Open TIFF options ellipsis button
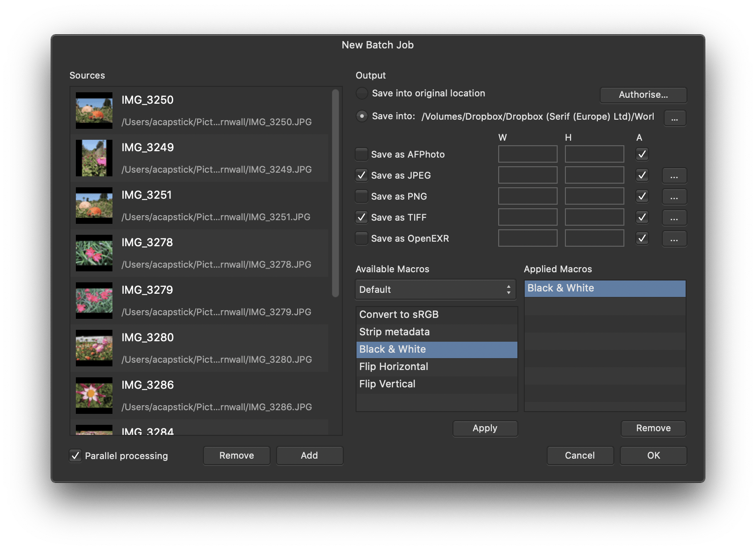The image size is (756, 550). click(x=674, y=217)
